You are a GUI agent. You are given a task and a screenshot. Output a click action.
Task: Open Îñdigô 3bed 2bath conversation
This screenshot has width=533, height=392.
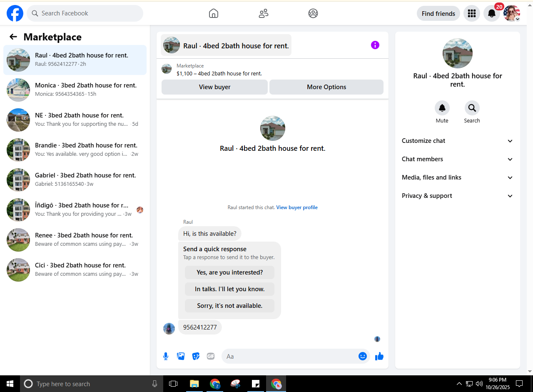[x=75, y=210]
